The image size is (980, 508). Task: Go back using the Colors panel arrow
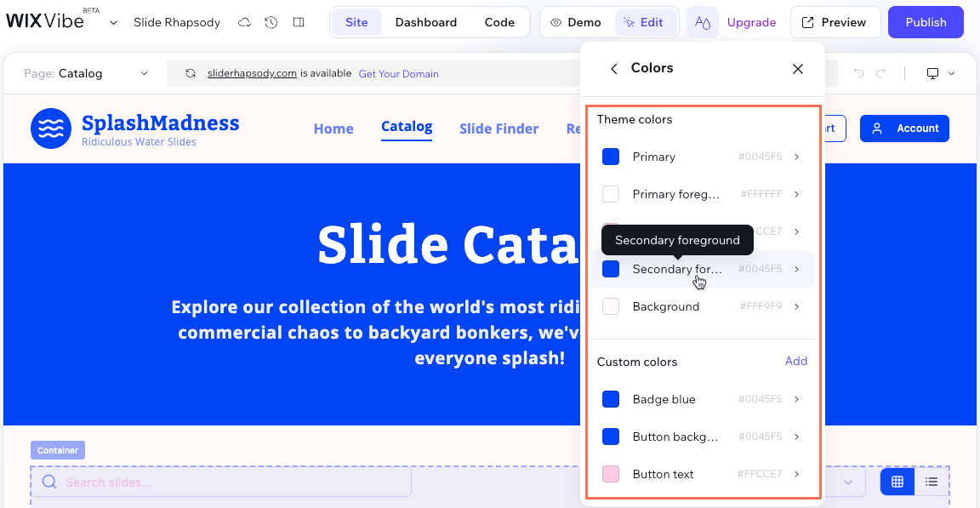[x=613, y=69]
